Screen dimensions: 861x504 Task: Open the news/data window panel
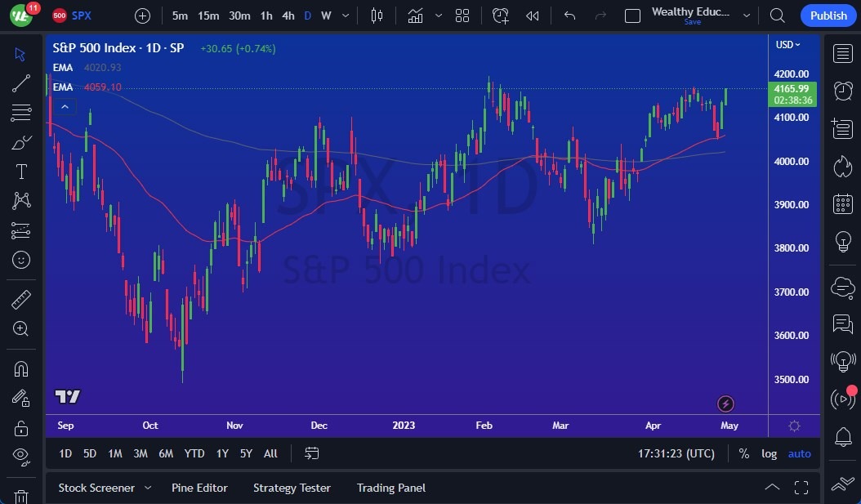842,128
